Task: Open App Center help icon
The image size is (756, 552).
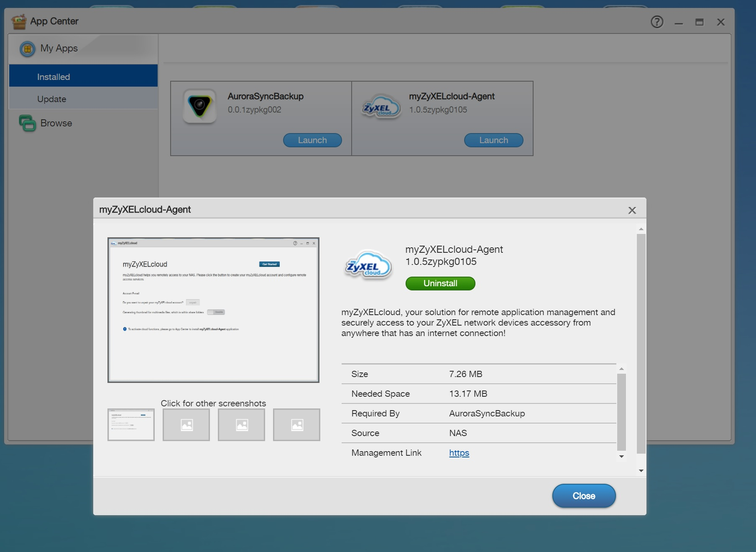Action: point(657,22)
